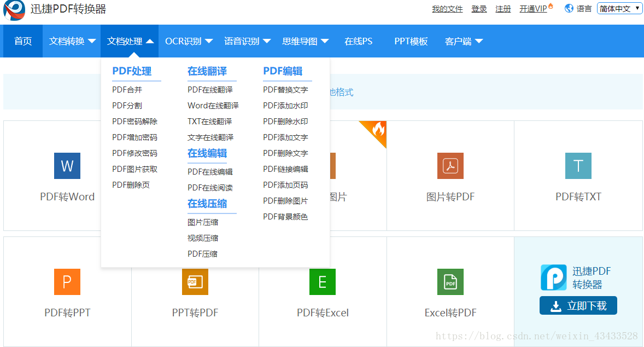Click the 登录 link
644x347 pixels.
click(479, 9)
